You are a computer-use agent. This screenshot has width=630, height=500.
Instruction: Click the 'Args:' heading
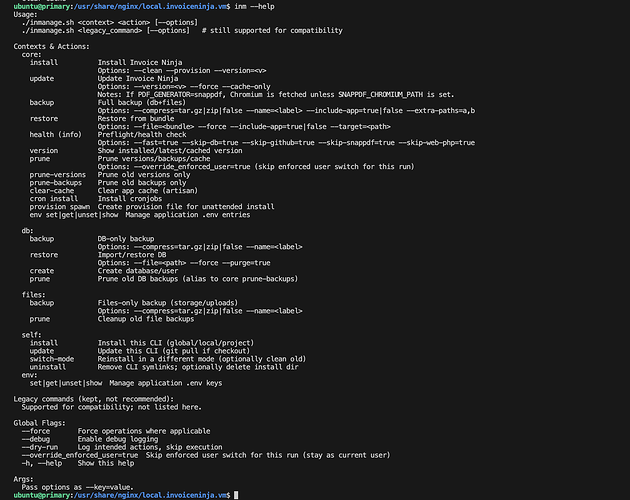click(x=23, y=480)
